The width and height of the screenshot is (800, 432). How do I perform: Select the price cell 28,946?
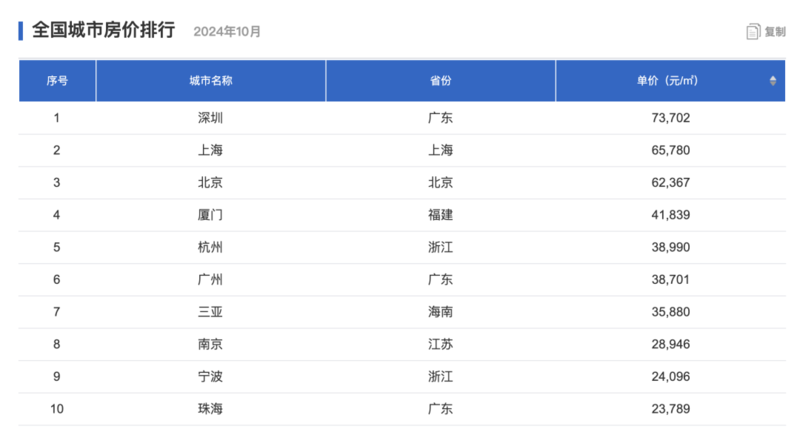click(670, 344)
